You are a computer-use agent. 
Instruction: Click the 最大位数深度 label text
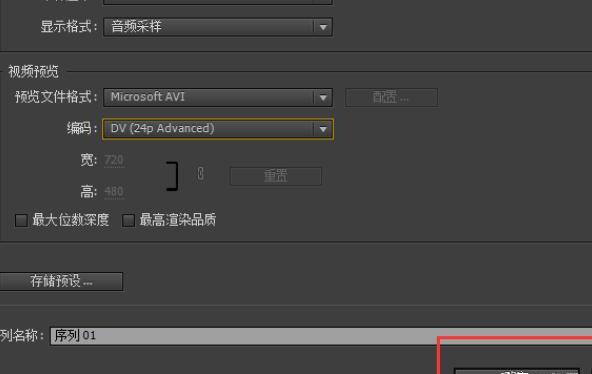(71, 220)
